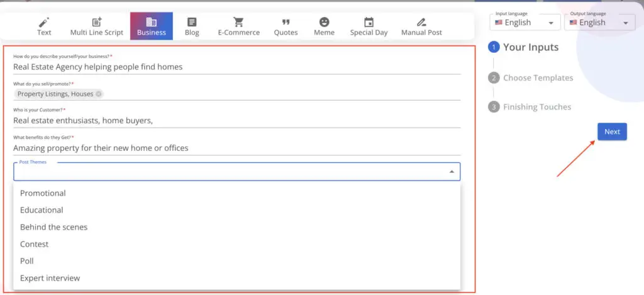This screenshot has width=644, height=295.
Task: Go to the Quotes tab
Action: [x=286, y=26]
